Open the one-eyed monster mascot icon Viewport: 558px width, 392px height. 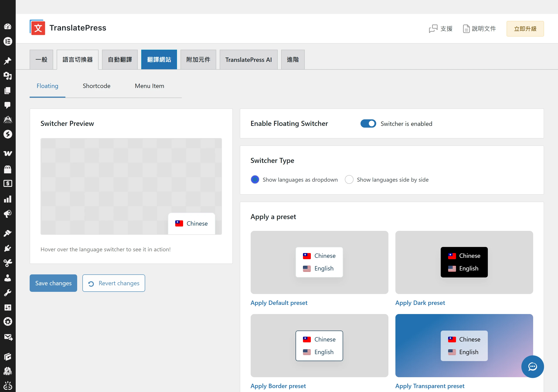[x=8, y=120]
